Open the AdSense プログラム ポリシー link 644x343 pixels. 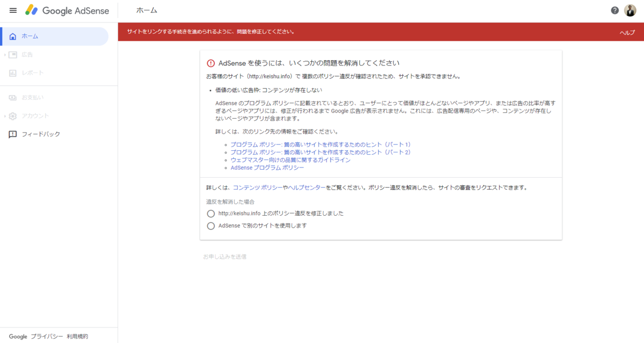(267, 167)
